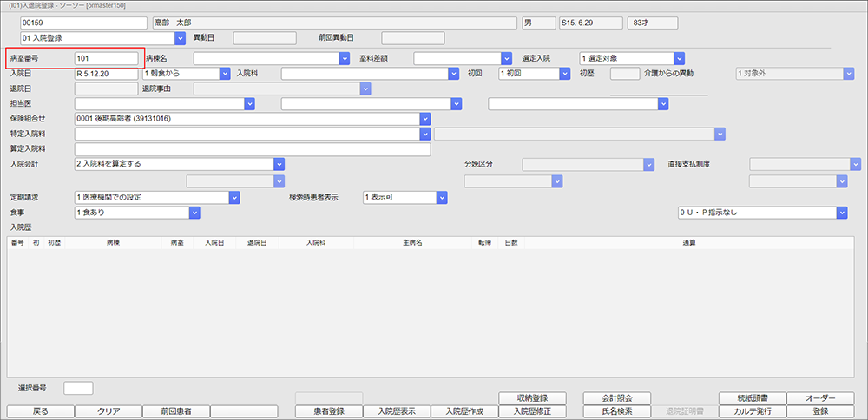
Task: Expand the 食事 dropdown
Action: [194, 213]
